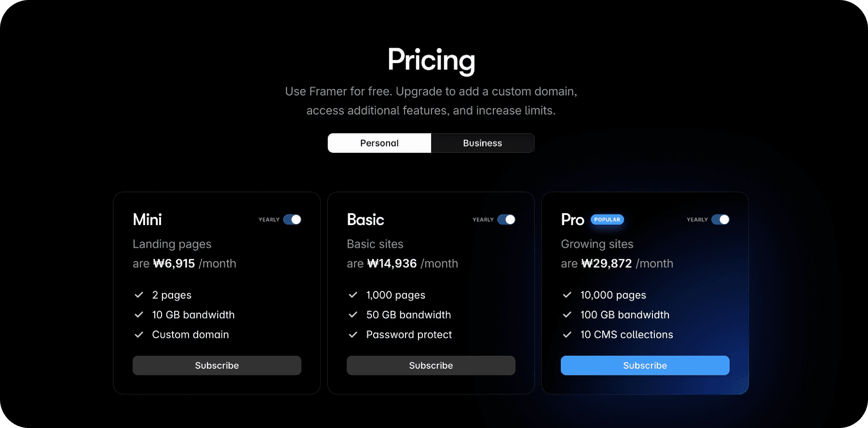This screenshot has width=868, height=428.
Task: Toggle yearly billing on Pro plan
Action: point(720,220)
